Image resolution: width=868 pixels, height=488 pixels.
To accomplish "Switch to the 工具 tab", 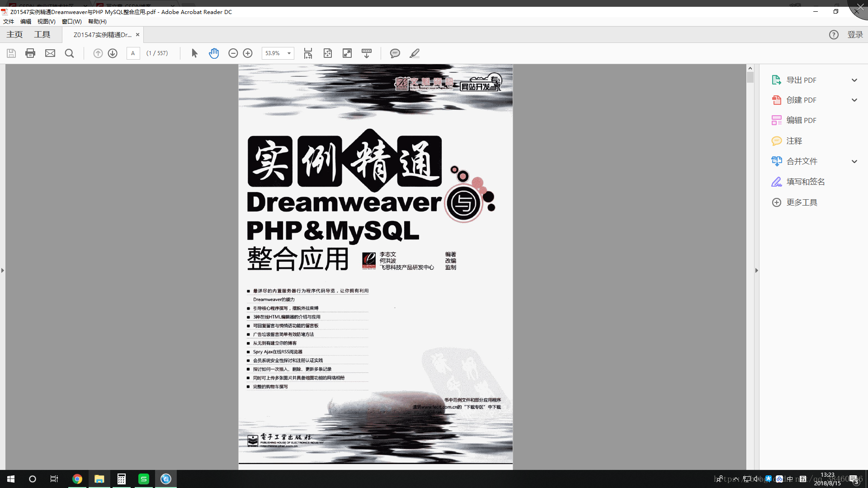I will (42, 35).
